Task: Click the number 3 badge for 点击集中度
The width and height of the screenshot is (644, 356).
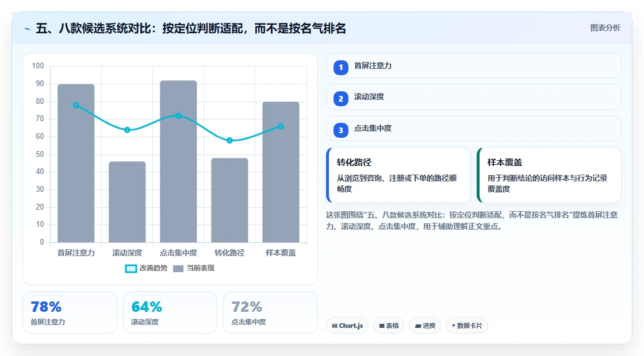Action: point(340,130)
